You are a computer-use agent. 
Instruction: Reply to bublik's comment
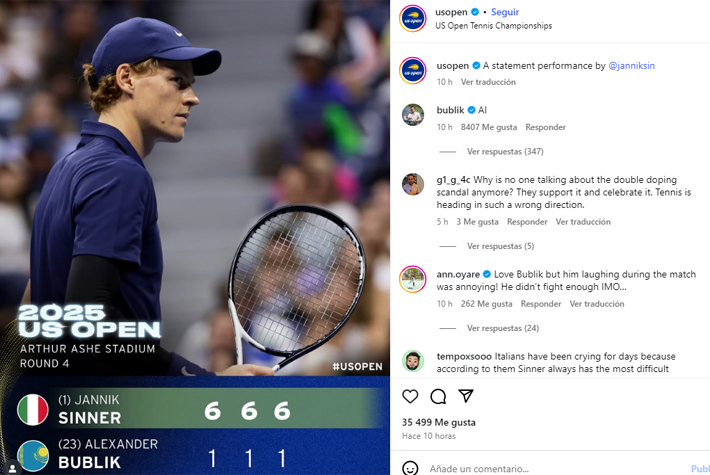coord(545,127)
